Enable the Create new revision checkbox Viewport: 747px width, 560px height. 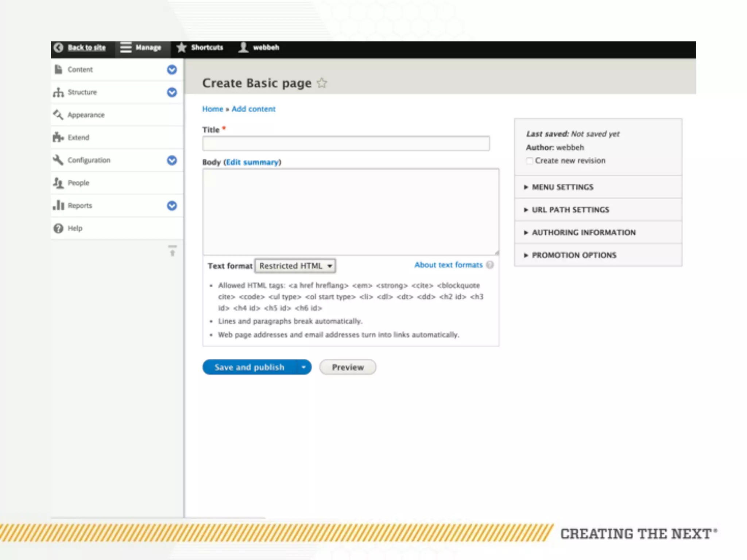pyautogui.click(x=530, y=161)
